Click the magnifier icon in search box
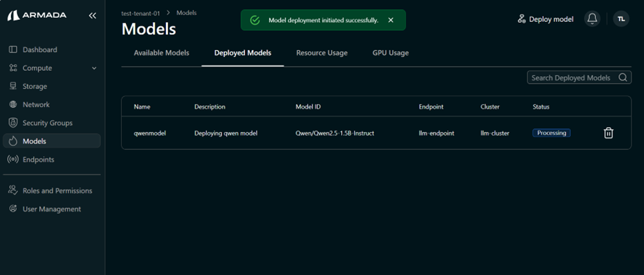This screenshot has height=275, width=644. tap(623, 78)
